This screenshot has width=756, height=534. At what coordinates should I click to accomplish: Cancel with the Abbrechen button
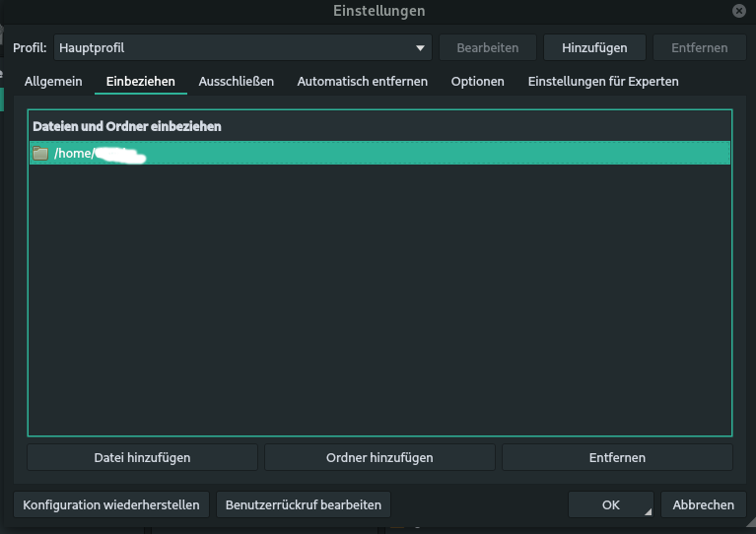coord(704,504)
